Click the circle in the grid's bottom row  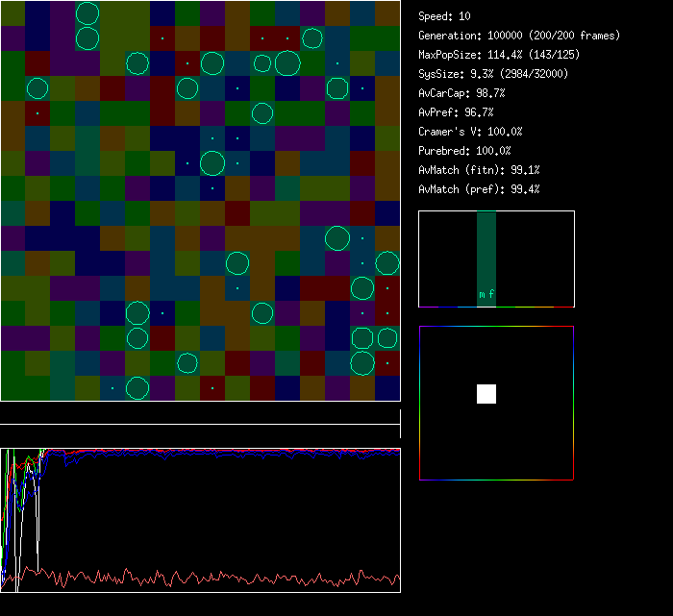click(137, 388)
